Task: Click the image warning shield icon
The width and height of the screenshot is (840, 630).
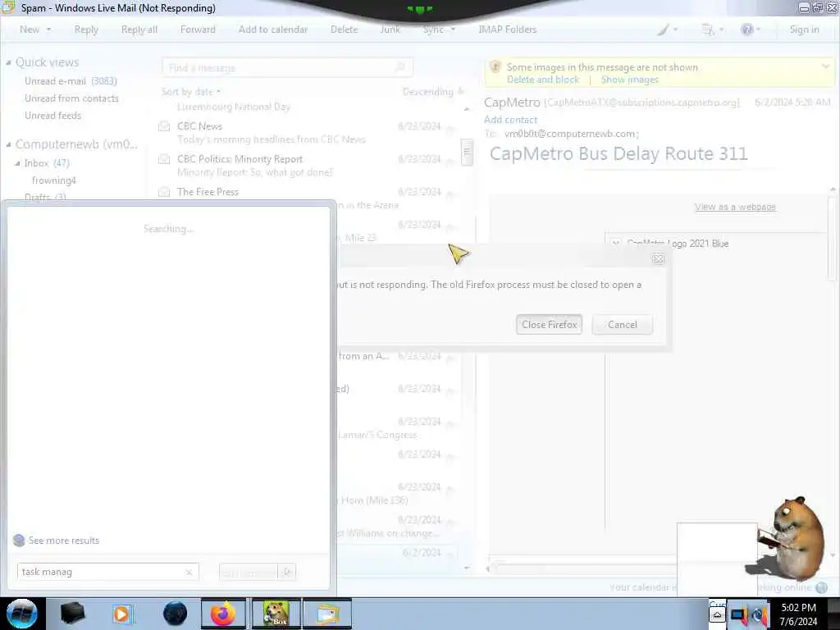Action: point(495,67)
